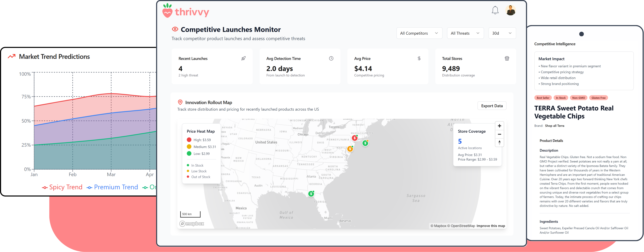Open the All Competitors dropdown

pos(419,33)
